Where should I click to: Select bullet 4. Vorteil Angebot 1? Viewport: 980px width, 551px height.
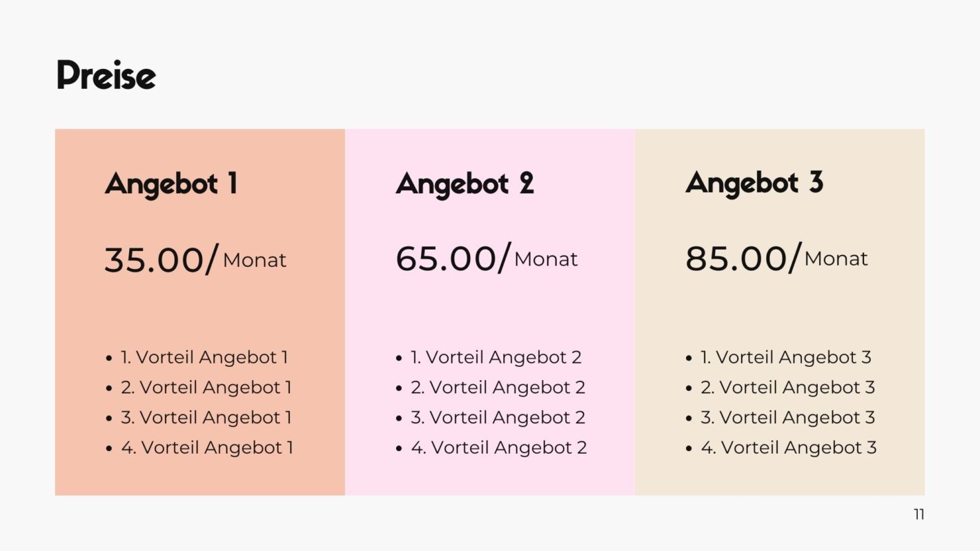pyautogui.click(x=207, y=448)
